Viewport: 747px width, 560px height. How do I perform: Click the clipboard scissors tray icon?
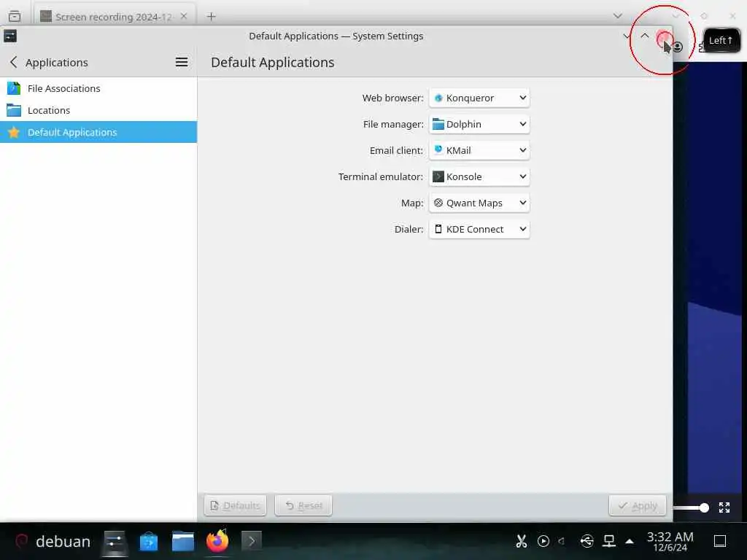[x=522, y=542]
